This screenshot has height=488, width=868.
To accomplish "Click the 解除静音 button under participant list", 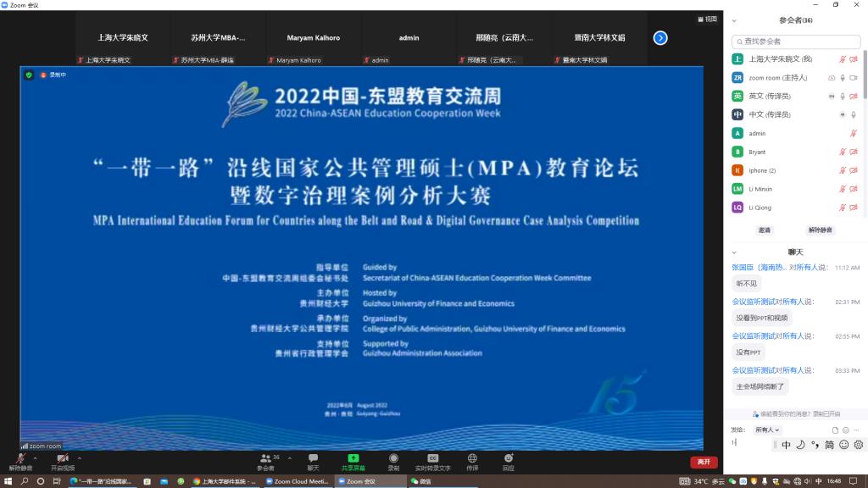I will click(820, 230).
